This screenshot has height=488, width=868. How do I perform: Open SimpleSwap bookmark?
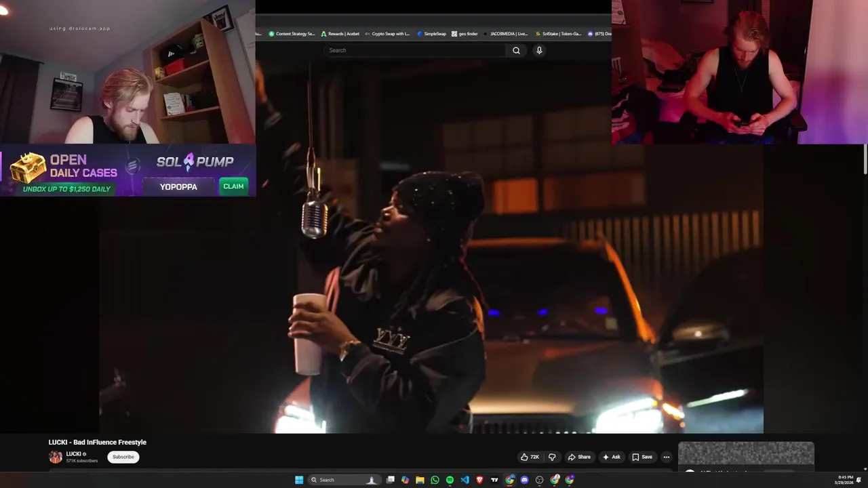pos(431,33)
